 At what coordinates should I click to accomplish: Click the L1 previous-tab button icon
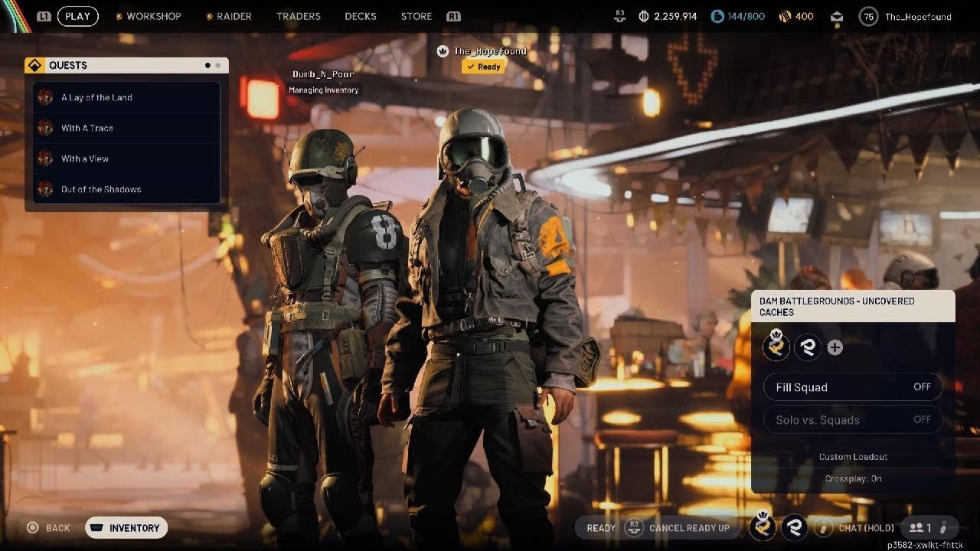[44, 16]
